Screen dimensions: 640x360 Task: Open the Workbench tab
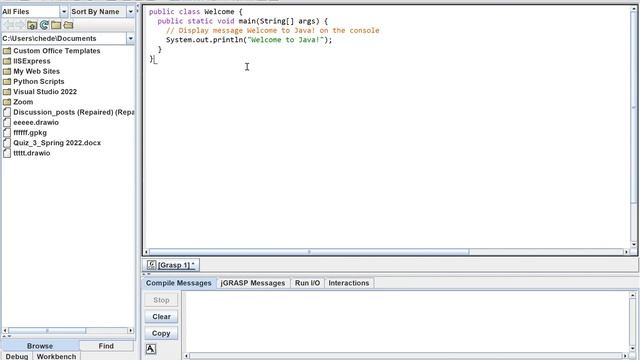56,356
